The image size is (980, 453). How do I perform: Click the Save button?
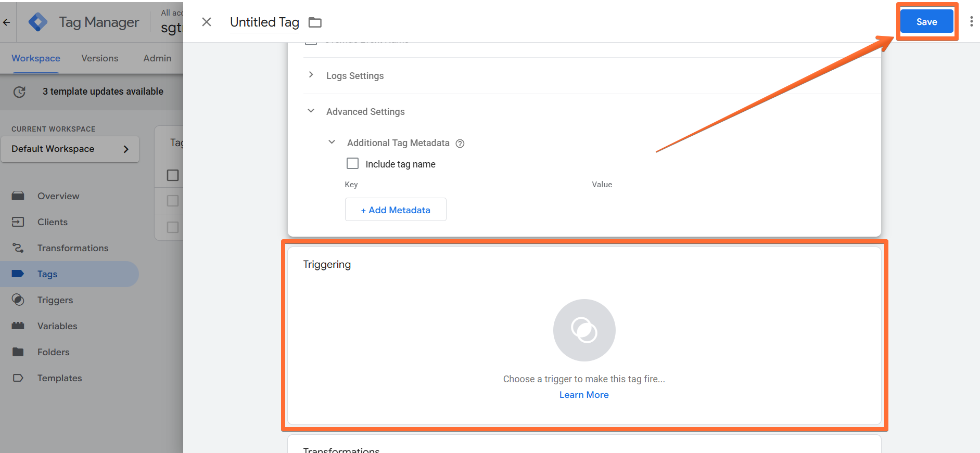(x=926, y=22)
